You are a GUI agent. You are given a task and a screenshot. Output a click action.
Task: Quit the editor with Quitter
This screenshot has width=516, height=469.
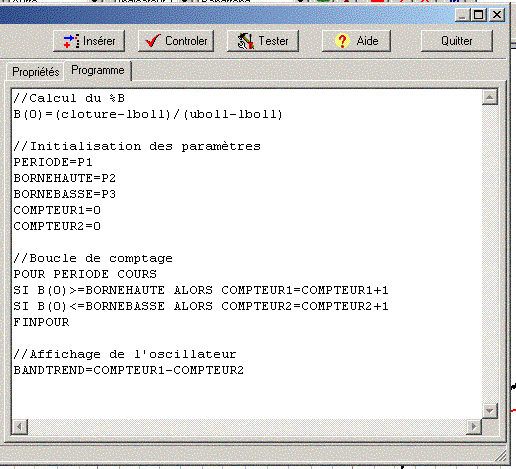click(457, 41)
